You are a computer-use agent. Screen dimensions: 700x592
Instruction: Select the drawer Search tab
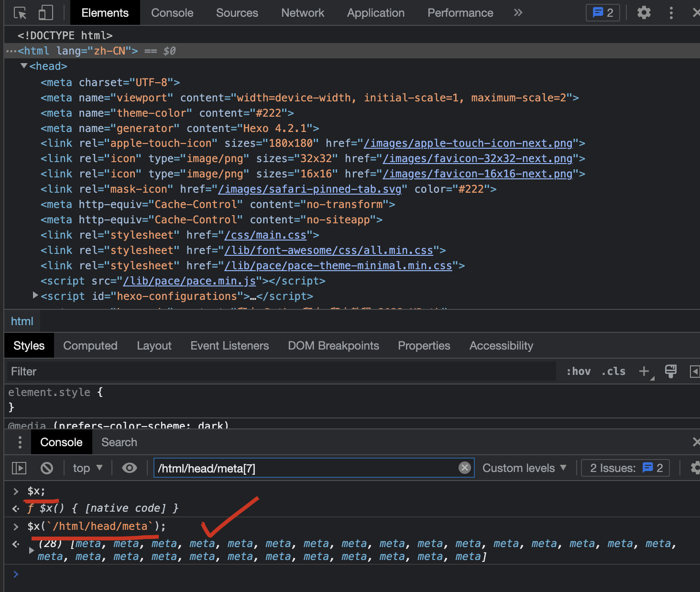pyautogui.click(x=119, y=442)
